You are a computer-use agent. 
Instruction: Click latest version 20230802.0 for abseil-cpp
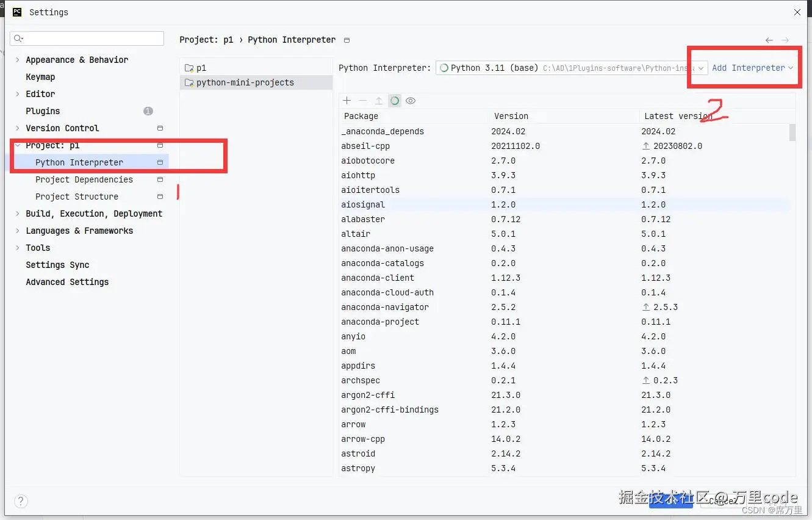click(678, 146)
